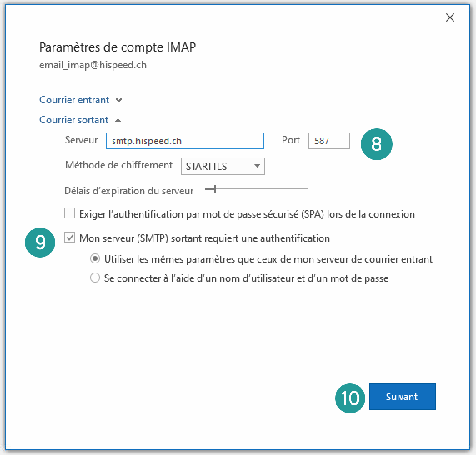Enable SPA secure password authentication checkbox
This screenshot has height=455, width=476.
coord(70,213)
